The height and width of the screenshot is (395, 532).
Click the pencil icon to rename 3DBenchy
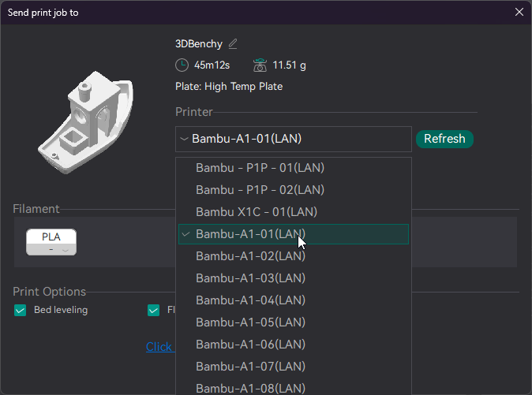[x=233, y=43]
